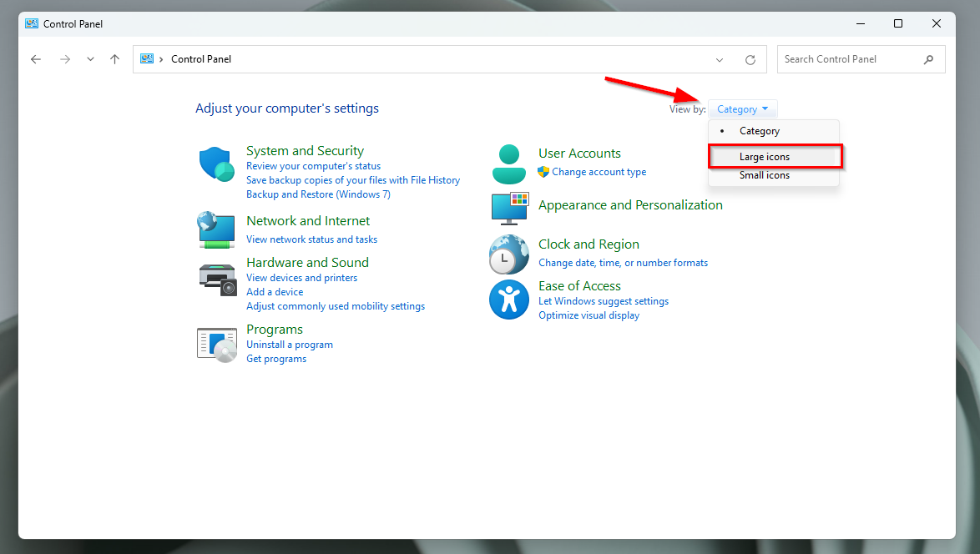Screen dimensions: 980x554
Task: Click the Search Control Panel field
Action: click(850, 59)
